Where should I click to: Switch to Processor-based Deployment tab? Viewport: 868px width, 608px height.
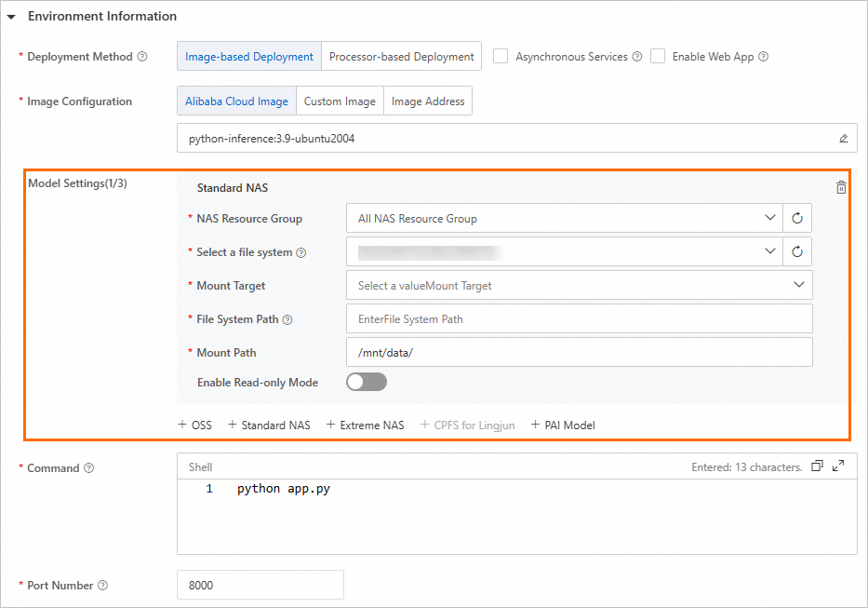[401, 57]
